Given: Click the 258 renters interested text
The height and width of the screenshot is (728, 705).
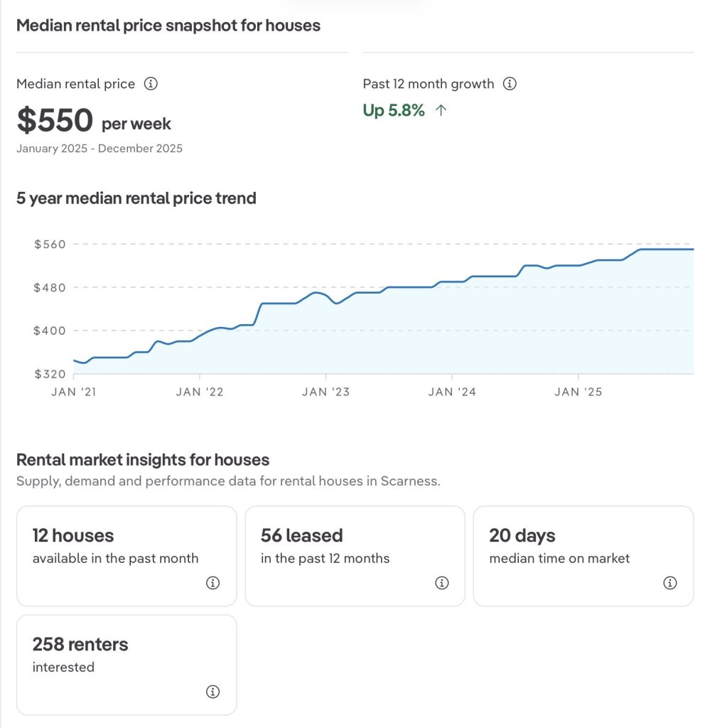Looking at the screenshot, I should coord(80,645).
